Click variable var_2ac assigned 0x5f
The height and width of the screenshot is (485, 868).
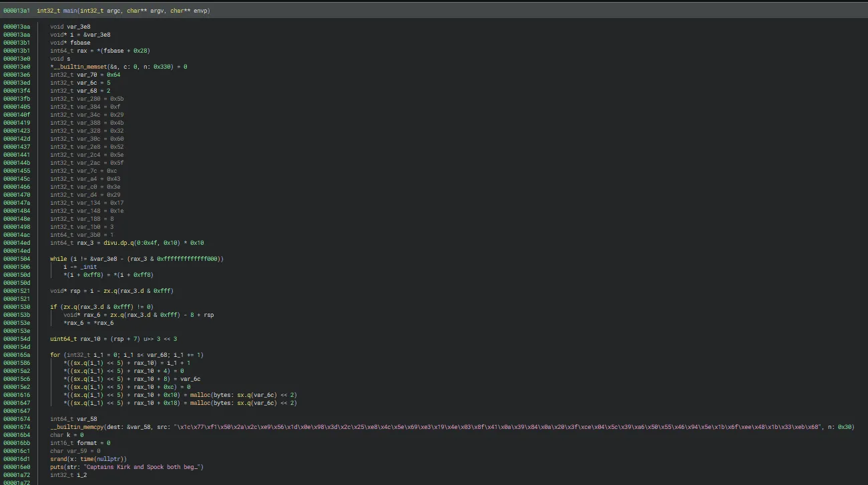click(87, 163)
